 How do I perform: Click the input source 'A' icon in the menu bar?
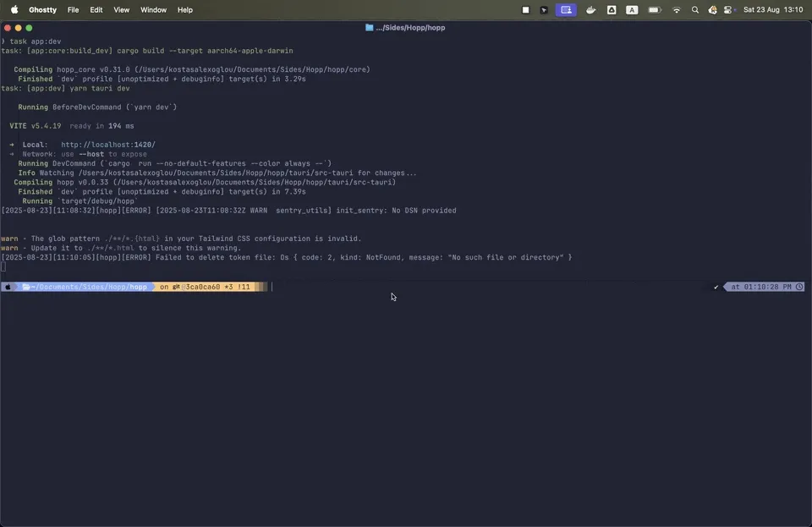tap(632, 9)
